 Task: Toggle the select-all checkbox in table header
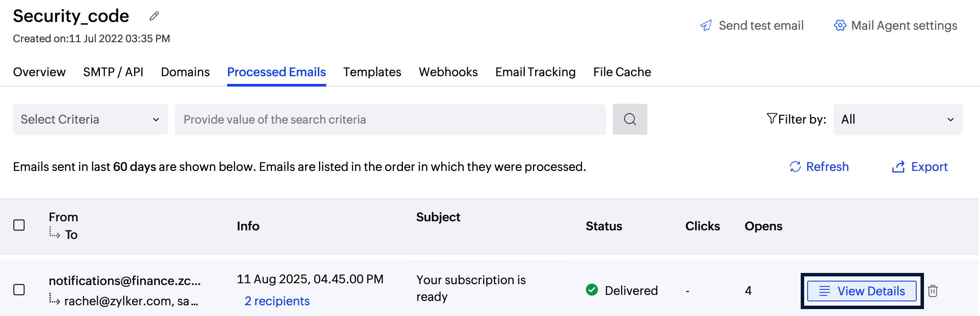19,225
